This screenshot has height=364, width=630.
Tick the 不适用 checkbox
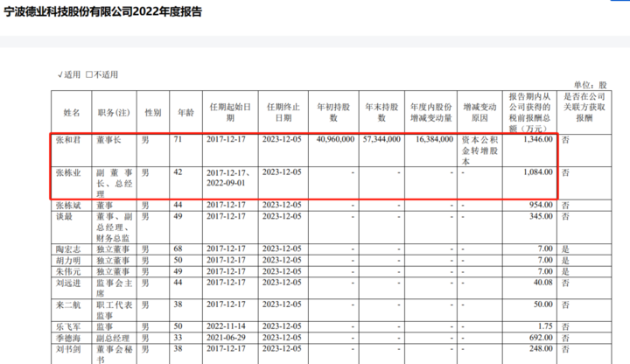click(x=89, y=74)
